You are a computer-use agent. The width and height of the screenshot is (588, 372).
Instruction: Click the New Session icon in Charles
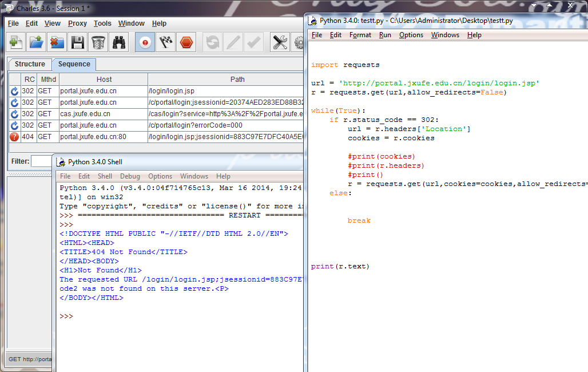pyautogui.click(x=17, y=42)
